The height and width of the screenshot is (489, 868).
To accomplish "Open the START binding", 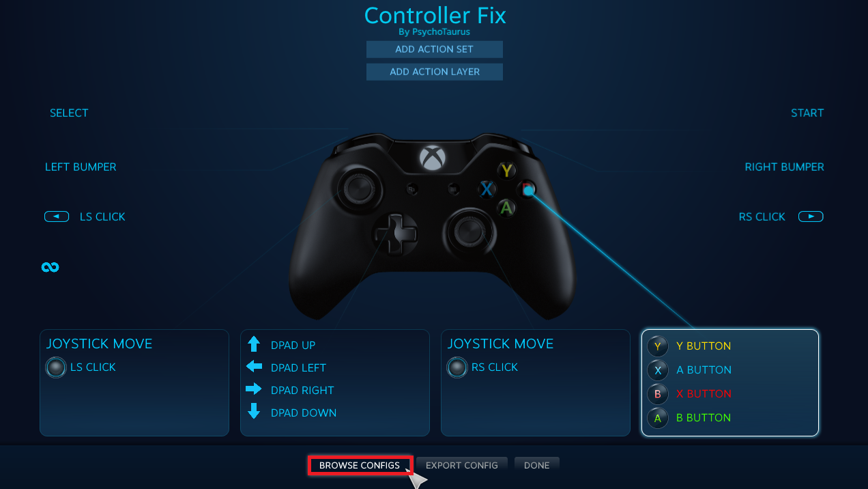I will 807,113.
